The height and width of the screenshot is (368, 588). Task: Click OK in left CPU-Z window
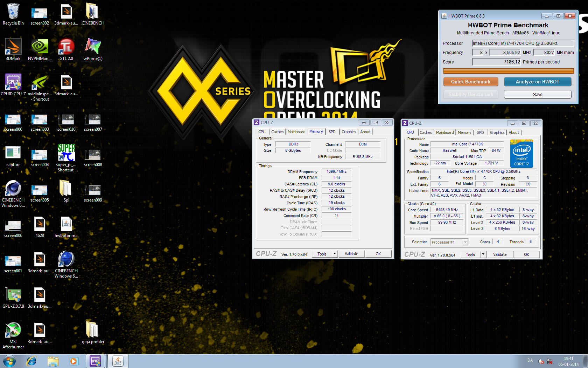point(378,254)
